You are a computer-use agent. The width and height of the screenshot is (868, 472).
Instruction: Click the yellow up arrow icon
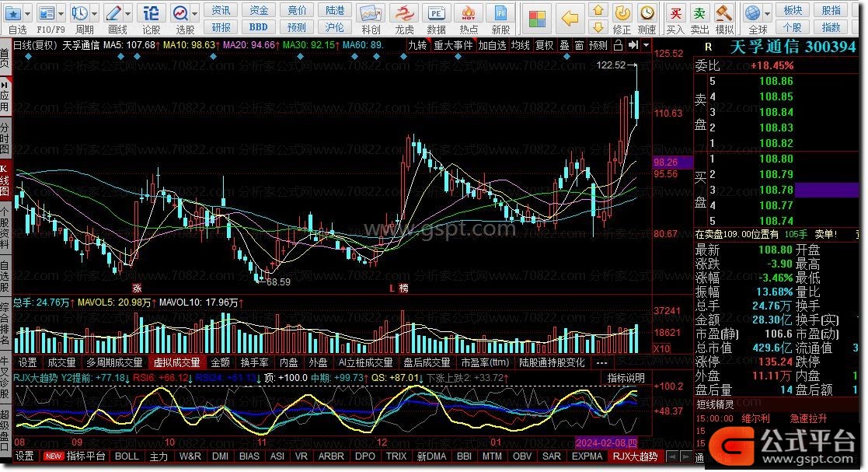coord(598,11)
